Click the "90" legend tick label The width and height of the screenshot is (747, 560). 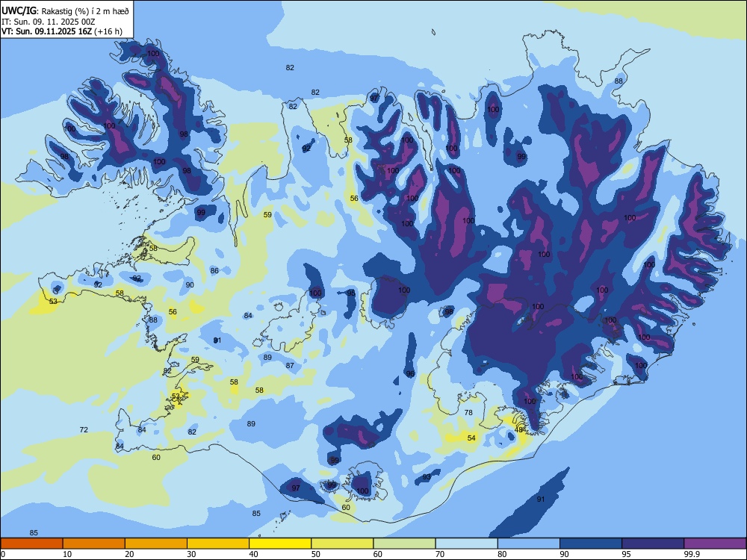pos(564,554)
